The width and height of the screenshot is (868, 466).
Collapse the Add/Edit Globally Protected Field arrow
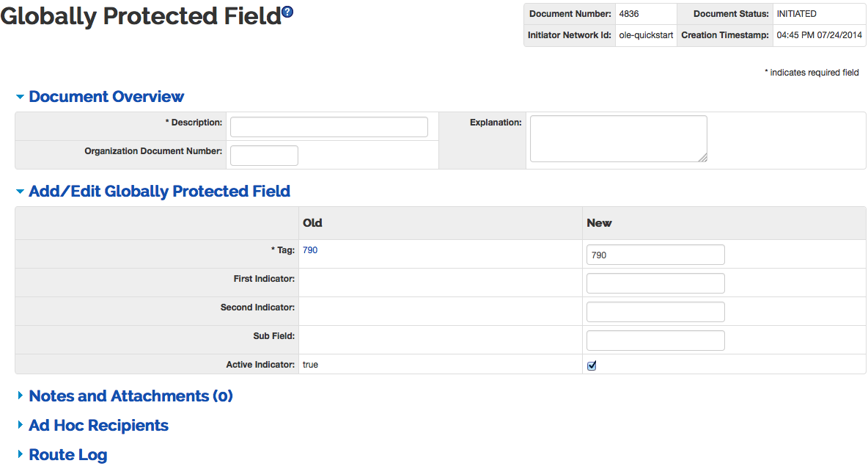[20, 192]
